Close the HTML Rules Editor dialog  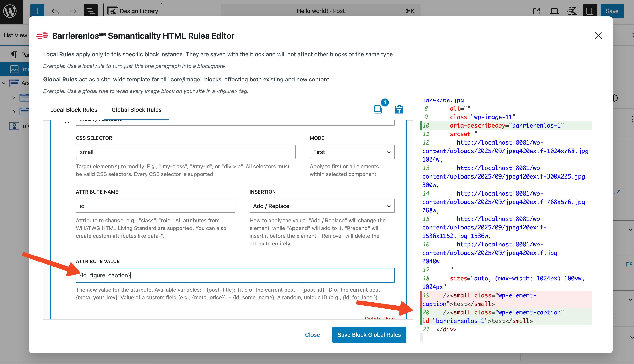(x=598, y=36)
